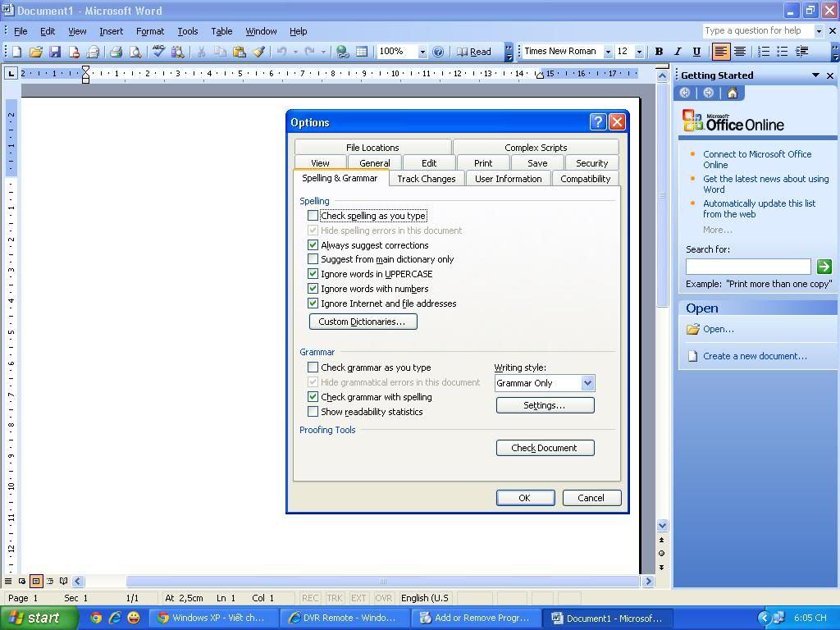Open the font size 12 dropdown
Screen dimensions: 840x630
click(x=638, y=52)
